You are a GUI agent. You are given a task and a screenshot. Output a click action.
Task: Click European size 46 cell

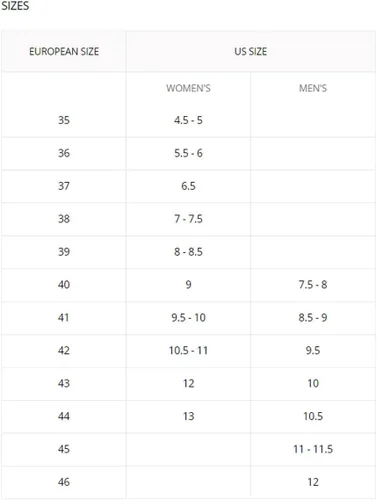point(64,482)
